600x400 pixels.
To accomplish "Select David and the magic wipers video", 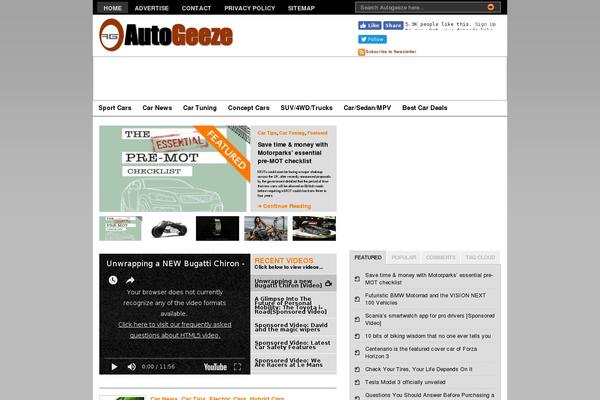I will (x=293, y=327).
